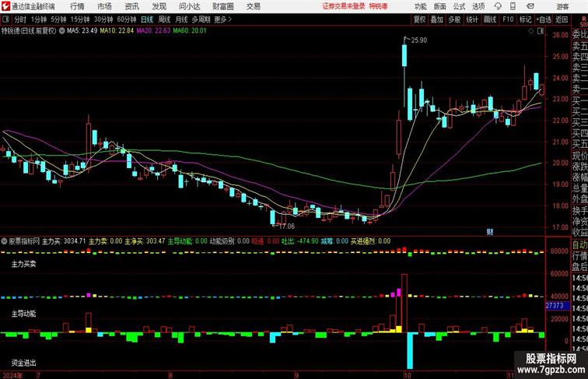The height and width of the screenshot is (379, 588).
Task: Click the 股票指标网 indicator name
Action: coord(24,241)
